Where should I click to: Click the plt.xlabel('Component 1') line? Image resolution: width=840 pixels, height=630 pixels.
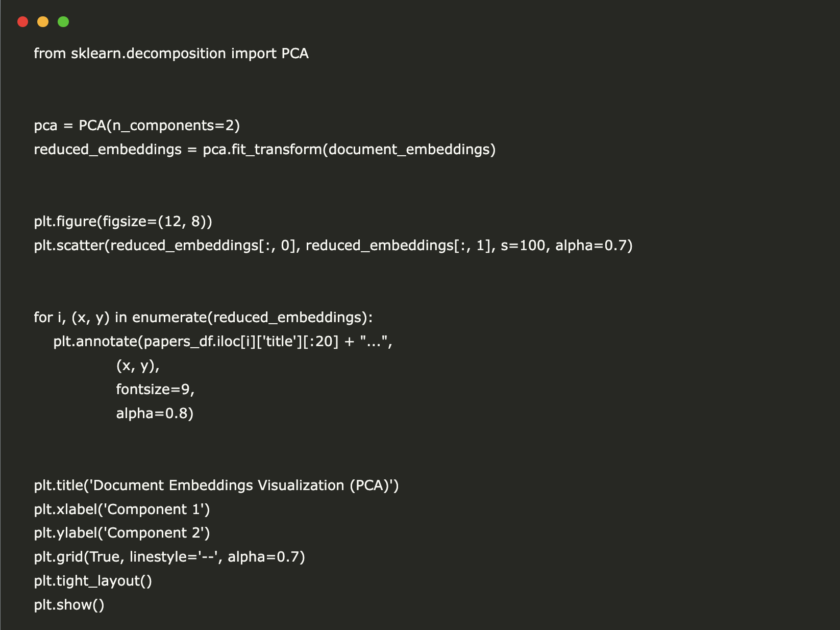122,510
